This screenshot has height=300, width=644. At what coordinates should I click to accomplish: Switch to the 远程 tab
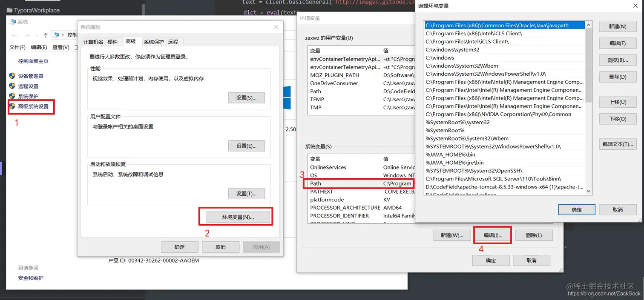pos(173,42)
